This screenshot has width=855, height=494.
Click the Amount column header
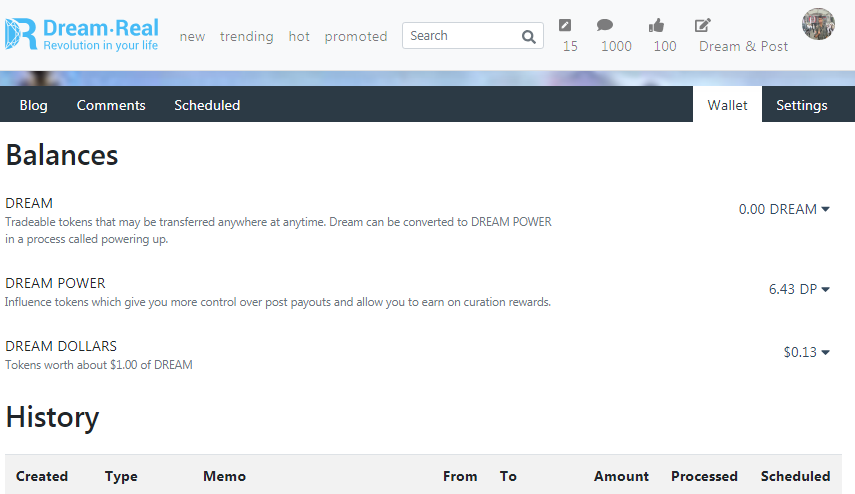[621, 477]
